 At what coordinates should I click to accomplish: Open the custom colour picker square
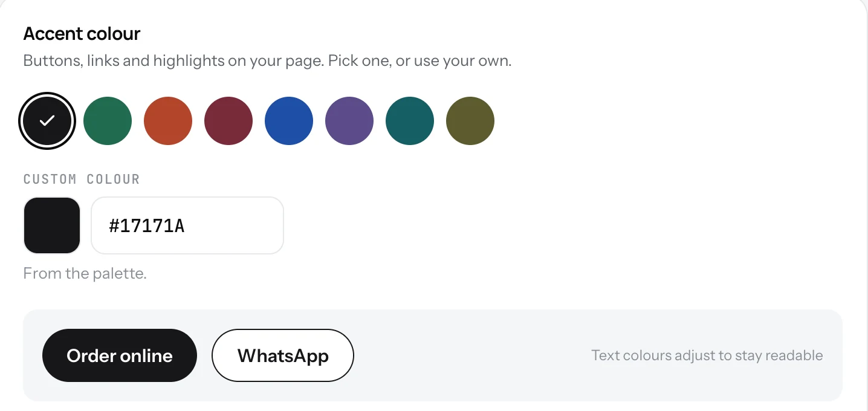click(52, 225)
